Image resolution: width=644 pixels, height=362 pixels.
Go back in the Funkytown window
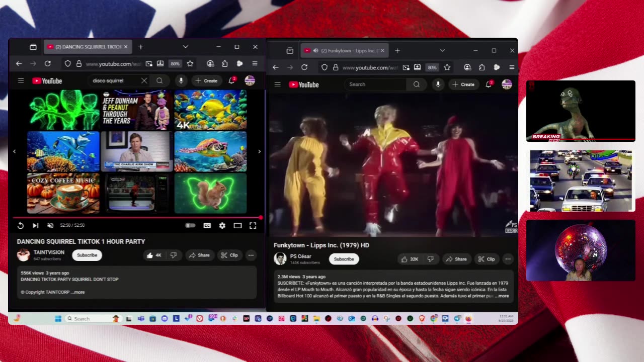275,67
